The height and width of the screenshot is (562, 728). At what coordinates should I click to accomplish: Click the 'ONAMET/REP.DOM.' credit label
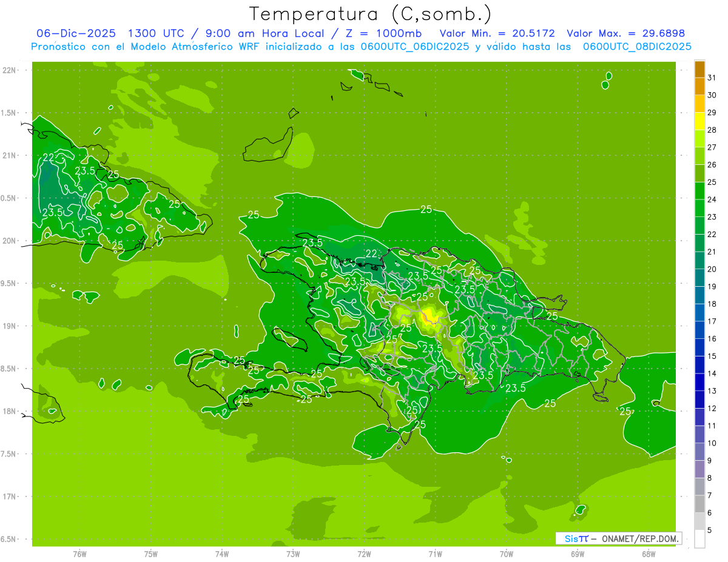[x=641, y=538]
